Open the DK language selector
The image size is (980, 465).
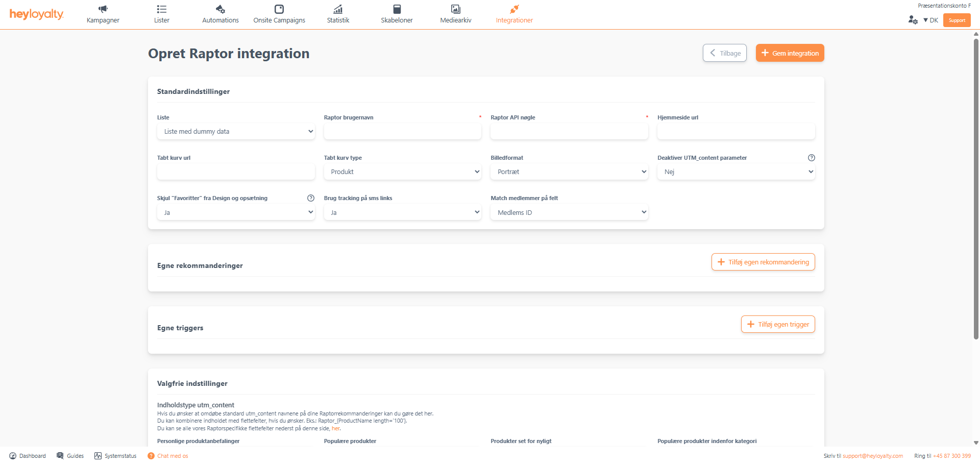pyautogui.click(x=930, y=20)
